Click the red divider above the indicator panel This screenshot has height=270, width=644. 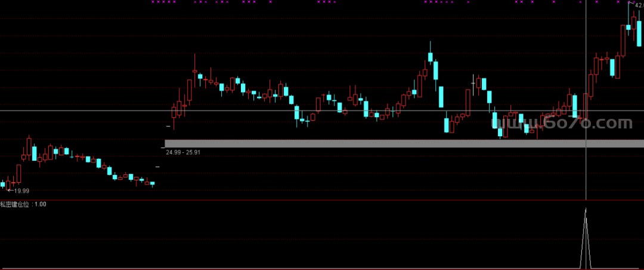(322, 200)
